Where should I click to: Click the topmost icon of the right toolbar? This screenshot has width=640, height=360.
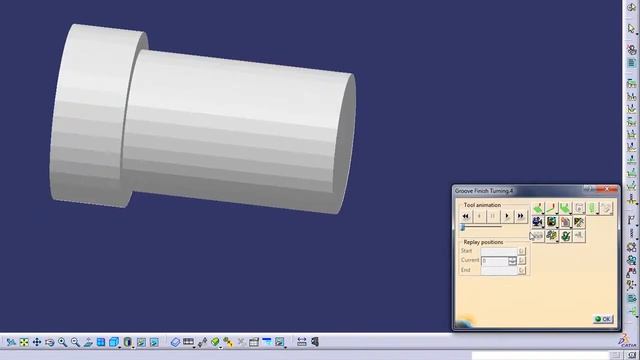(x=631, y=7)
